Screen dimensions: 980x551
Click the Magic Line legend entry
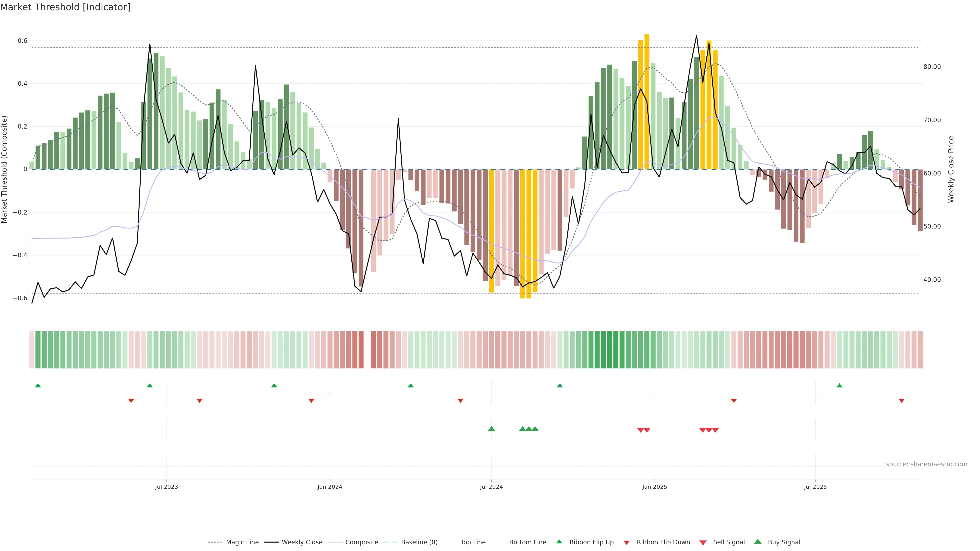click(242, 542)
